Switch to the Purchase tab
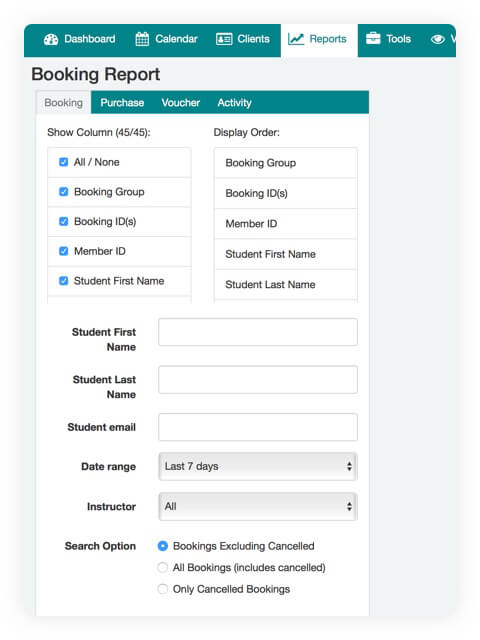Image resolution: width=480 pixels, height=640 pixels. click(122, 102)
